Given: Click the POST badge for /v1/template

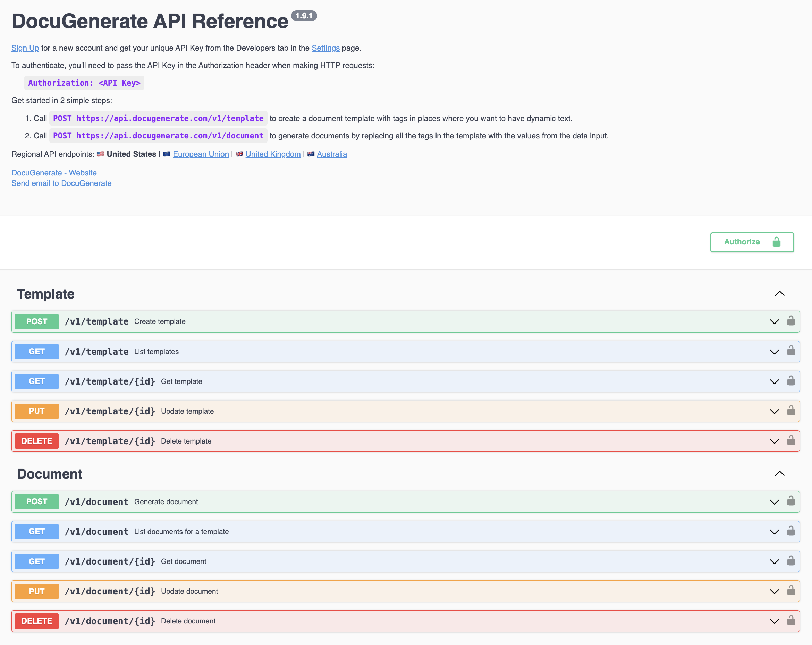Looking at the screenshot, I should 36,322.
